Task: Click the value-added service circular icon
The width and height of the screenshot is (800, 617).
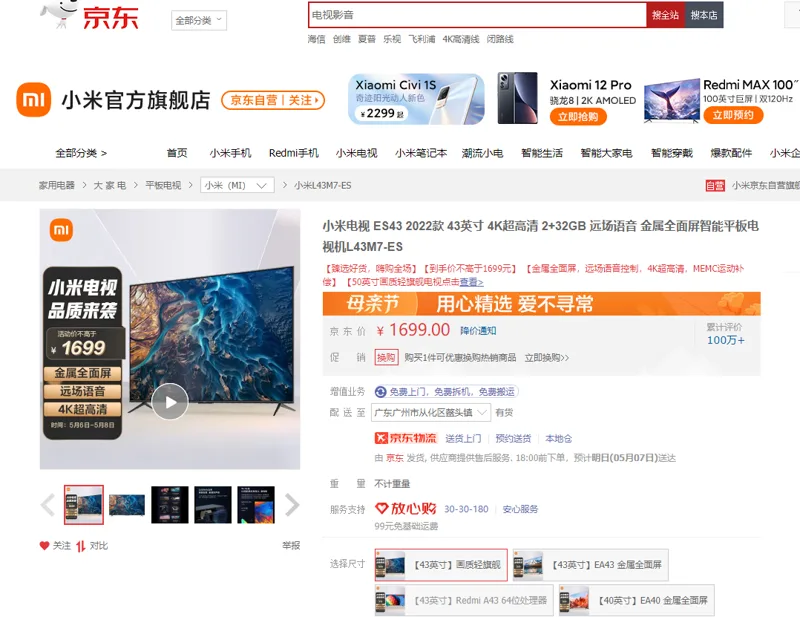Action: tap(380, 391)
